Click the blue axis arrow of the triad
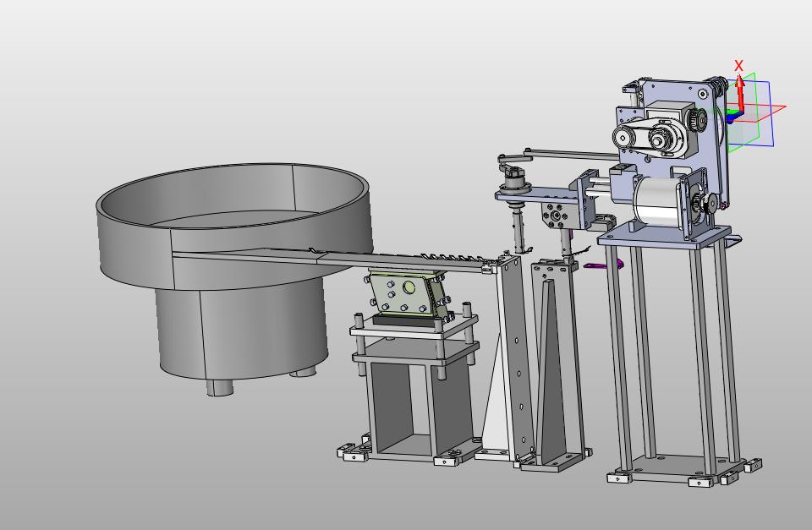The width and height of the screenshot is (812, 530). point(732,119)
